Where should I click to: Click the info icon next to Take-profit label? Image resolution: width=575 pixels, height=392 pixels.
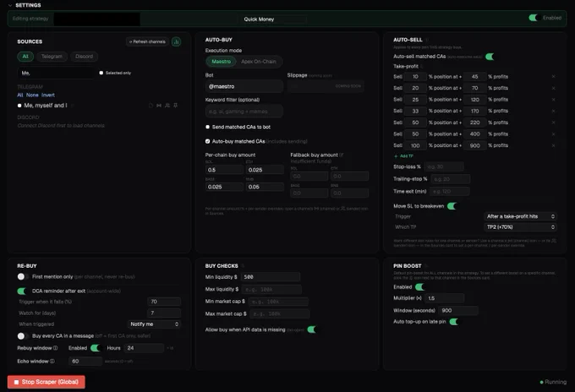422,66
